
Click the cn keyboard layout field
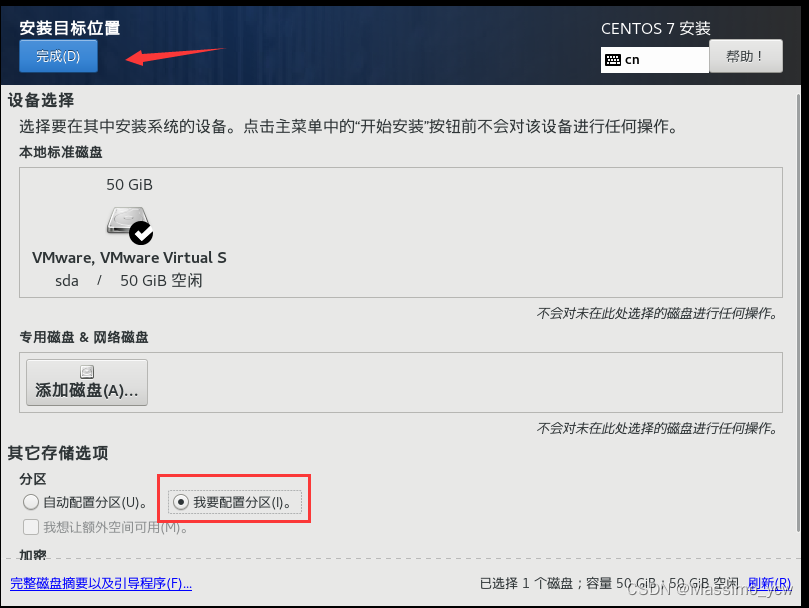pos(655,60)
